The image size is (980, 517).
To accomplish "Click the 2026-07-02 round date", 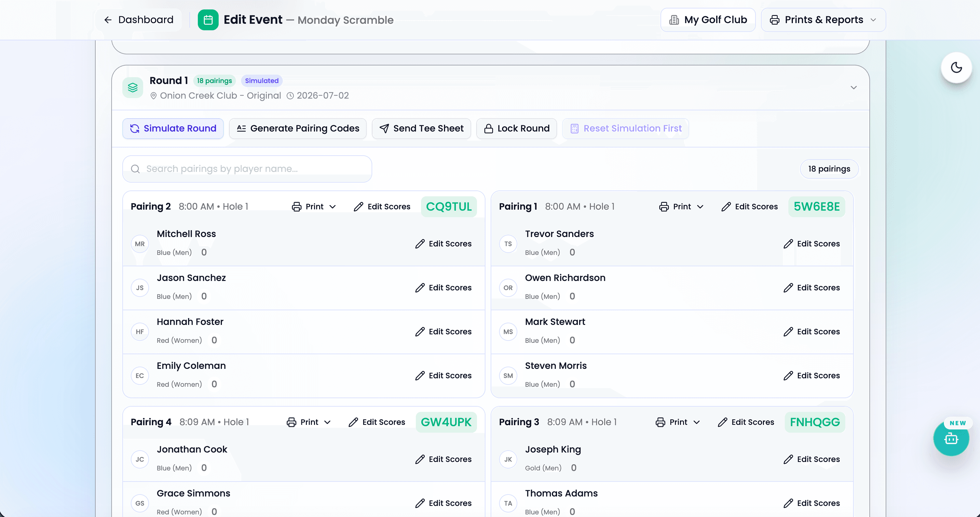I will click(323, 96).
